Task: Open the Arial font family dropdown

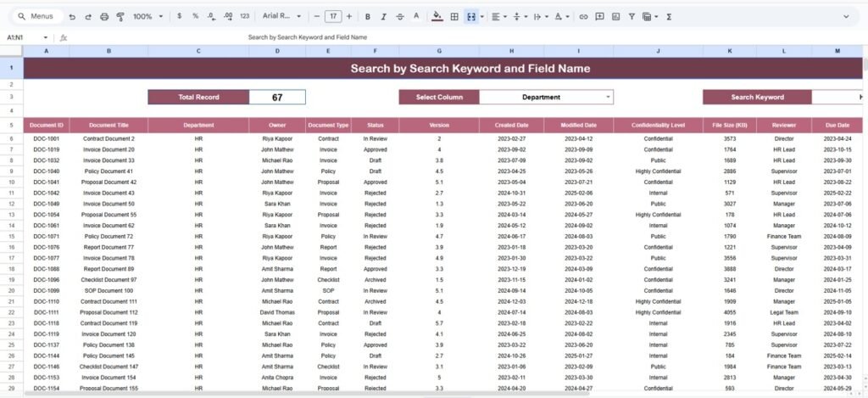Action: [x=281, y=17]
